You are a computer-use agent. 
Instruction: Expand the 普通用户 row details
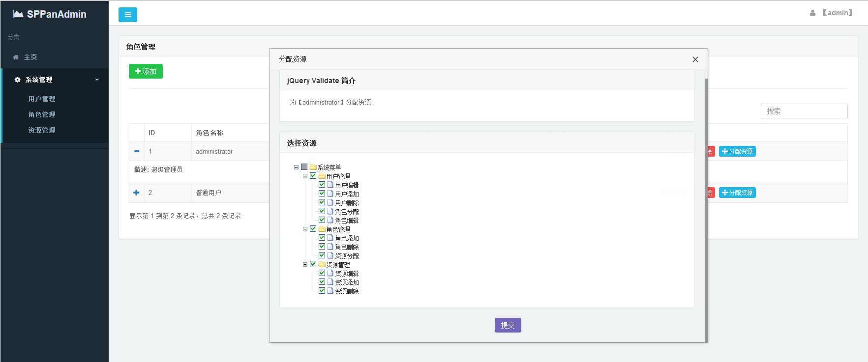137,193
